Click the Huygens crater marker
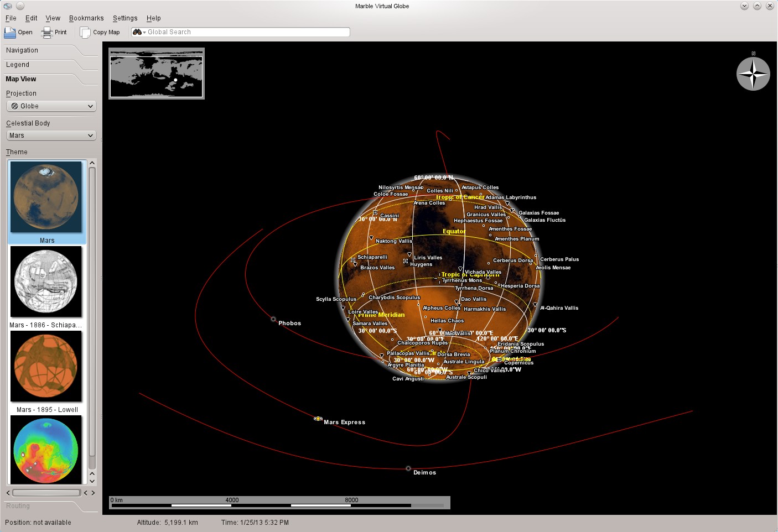The image size is (778, 532). 406,261
